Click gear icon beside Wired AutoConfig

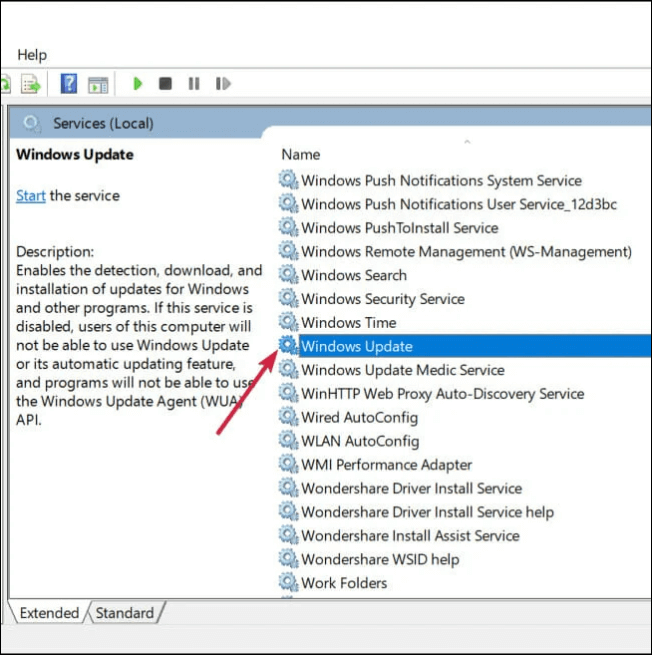pyautogui.click(x=289, y=416)
